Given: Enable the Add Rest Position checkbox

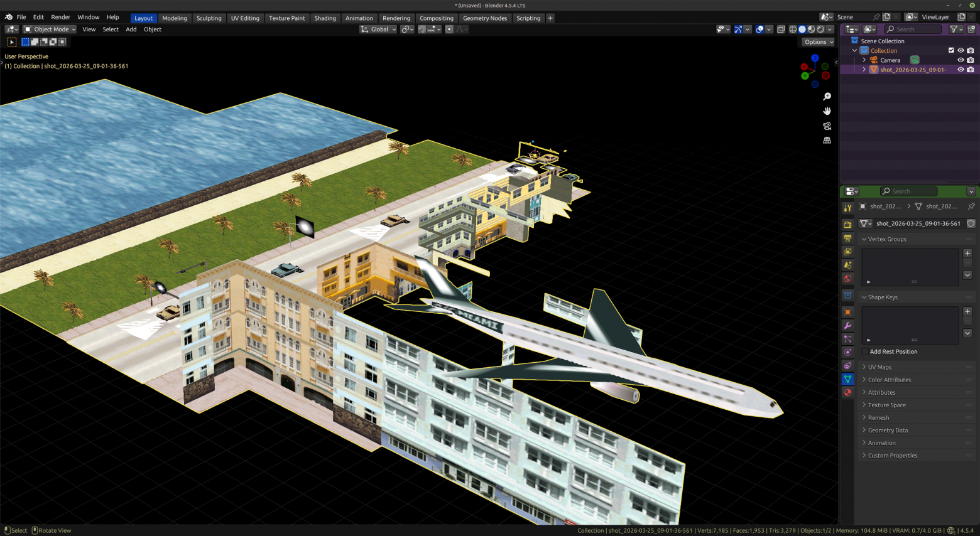Looking at the screenshot, I should coord(866,351).
